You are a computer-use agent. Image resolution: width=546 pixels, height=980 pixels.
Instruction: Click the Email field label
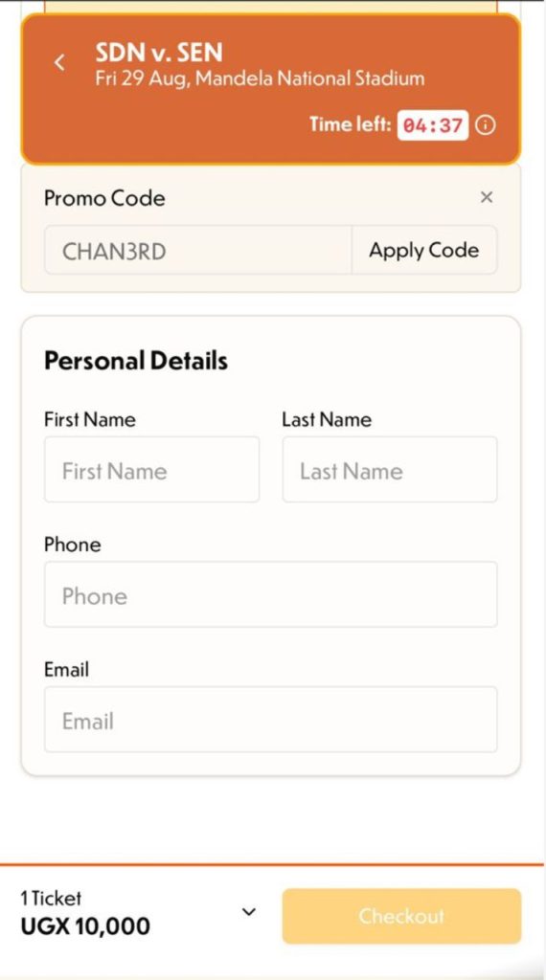[x=66, y=669]
